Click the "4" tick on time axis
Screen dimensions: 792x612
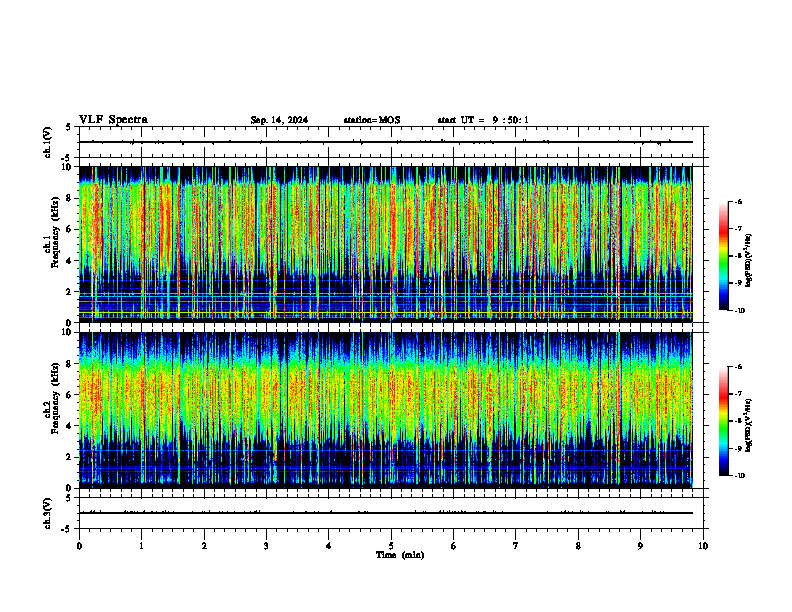[x=328, y=546]
